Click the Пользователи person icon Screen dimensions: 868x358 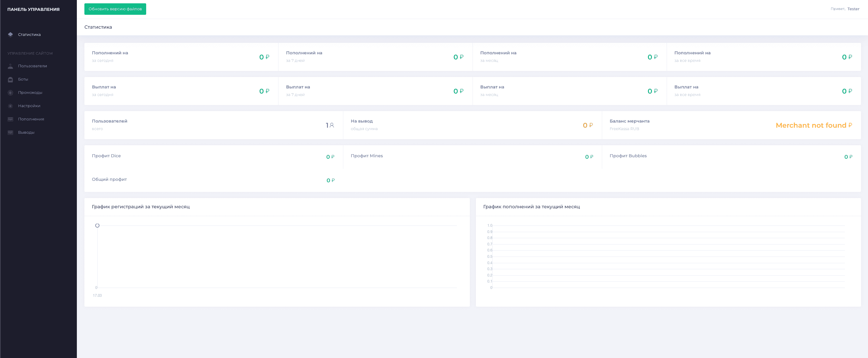click(x=11, y=66)
